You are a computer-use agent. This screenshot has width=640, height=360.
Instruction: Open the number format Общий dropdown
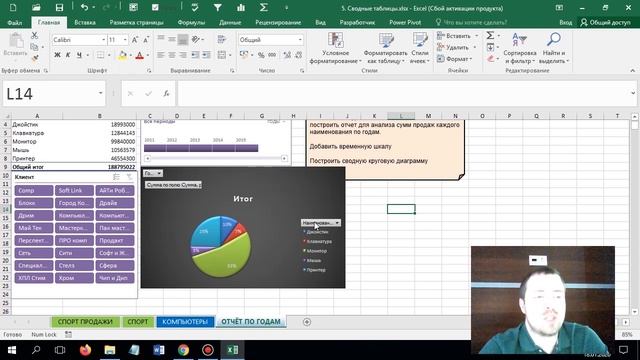[300, 40]
